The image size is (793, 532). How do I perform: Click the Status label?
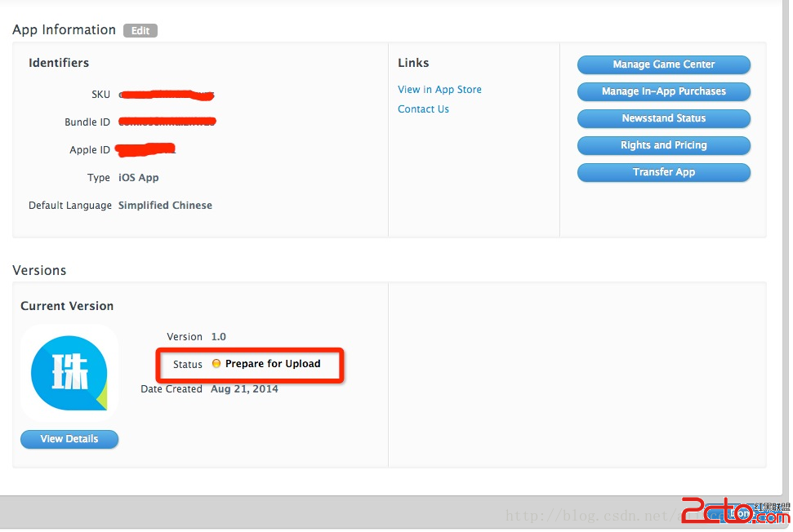[x=188, y=364]
